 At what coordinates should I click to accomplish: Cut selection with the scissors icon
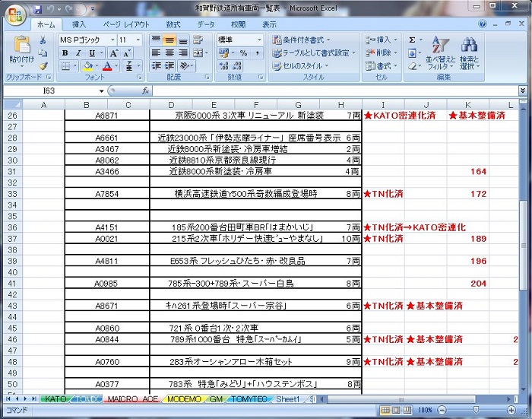43,40
